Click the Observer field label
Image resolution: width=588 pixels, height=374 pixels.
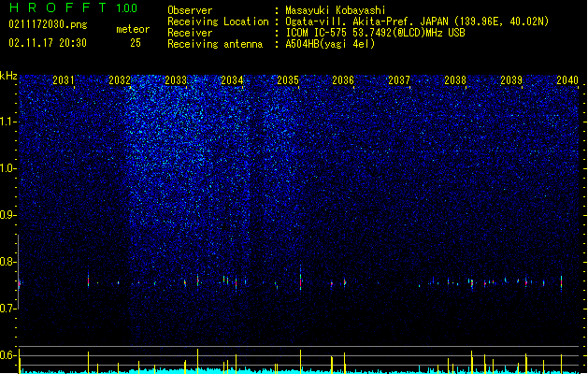(190, 10)
